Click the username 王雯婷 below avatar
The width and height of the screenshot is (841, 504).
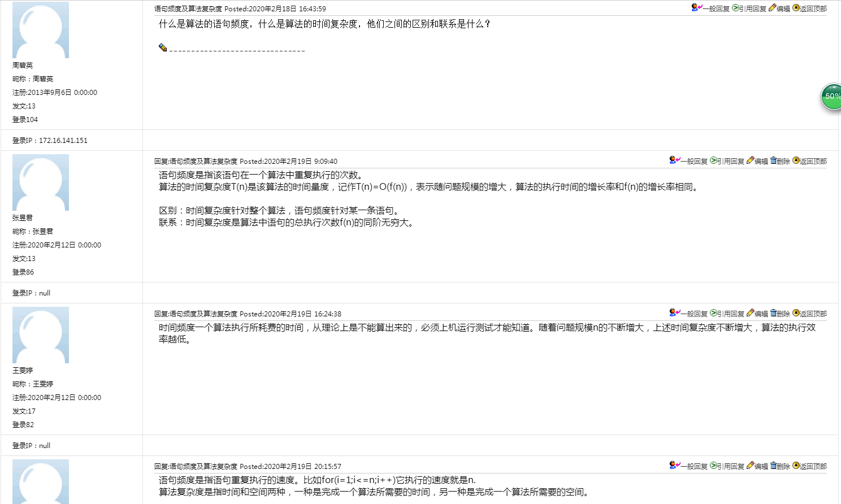coord(23,371)
